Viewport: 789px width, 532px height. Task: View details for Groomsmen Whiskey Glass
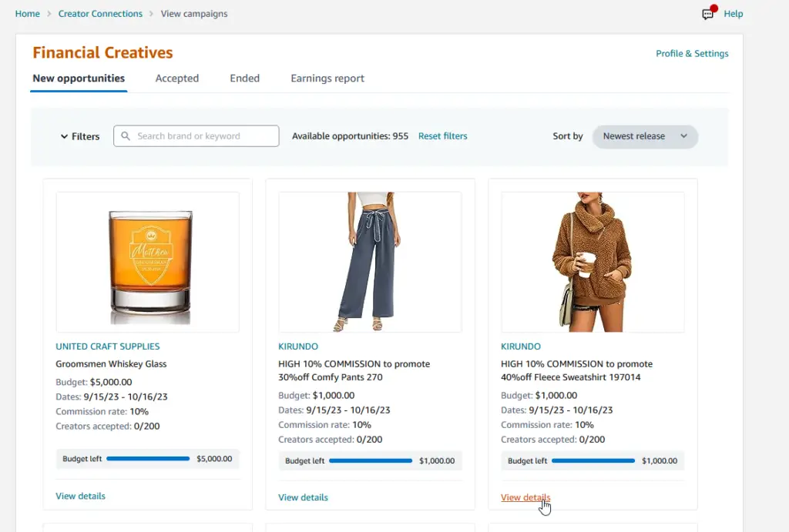coord(80,496)
